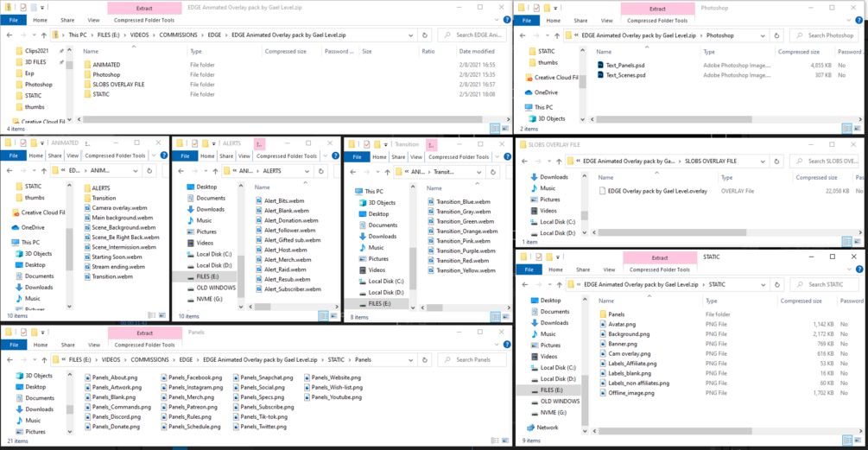Click the Search Panels search box
This screenshot has height=450, width=868.
point(473,360)
